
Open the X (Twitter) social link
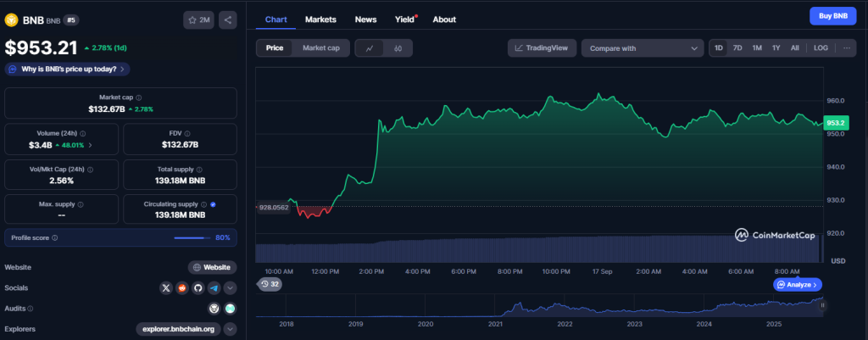click(166, 288)
